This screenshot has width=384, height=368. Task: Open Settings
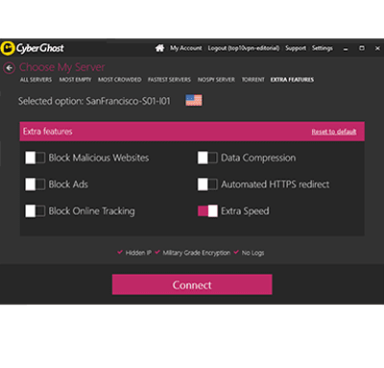322,48
